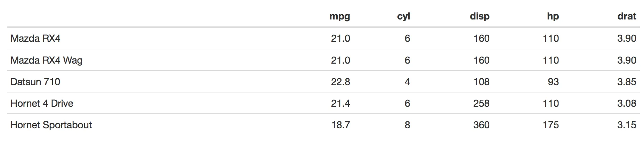Click the hp value 93 cell
The height and width of the screenshot is (146, 644).
point(553,82)
